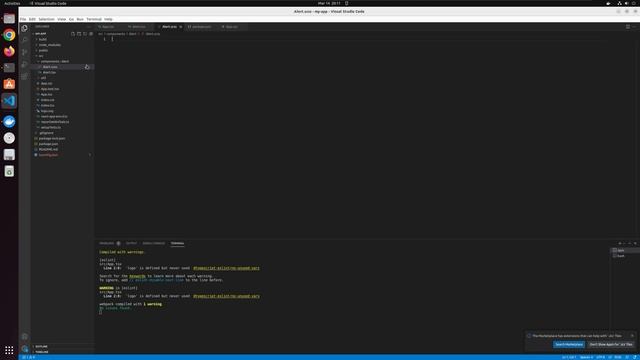Open the File menu
The height and width of the screenshot is (360, 640).
pos(23,19)
